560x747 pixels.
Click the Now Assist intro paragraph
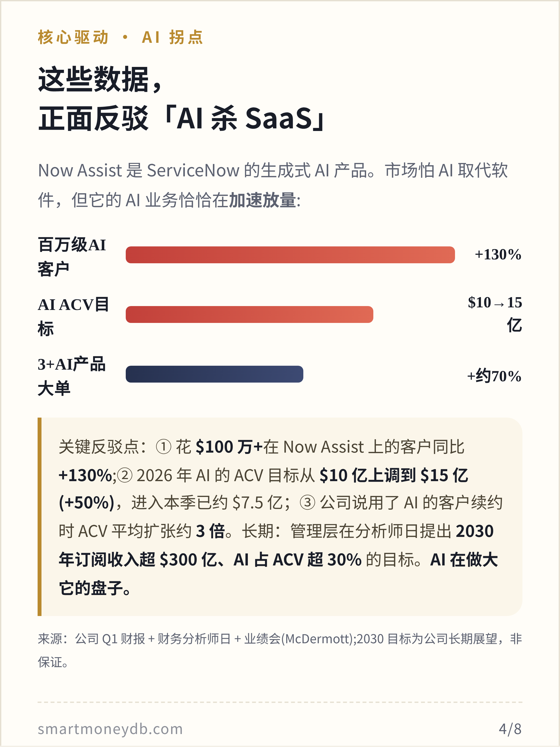(x=273, y=185)
